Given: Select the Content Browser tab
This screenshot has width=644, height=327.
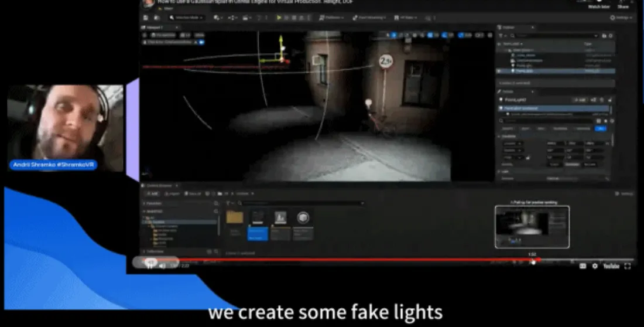Looking at the screenshot, I should point(159,186).
